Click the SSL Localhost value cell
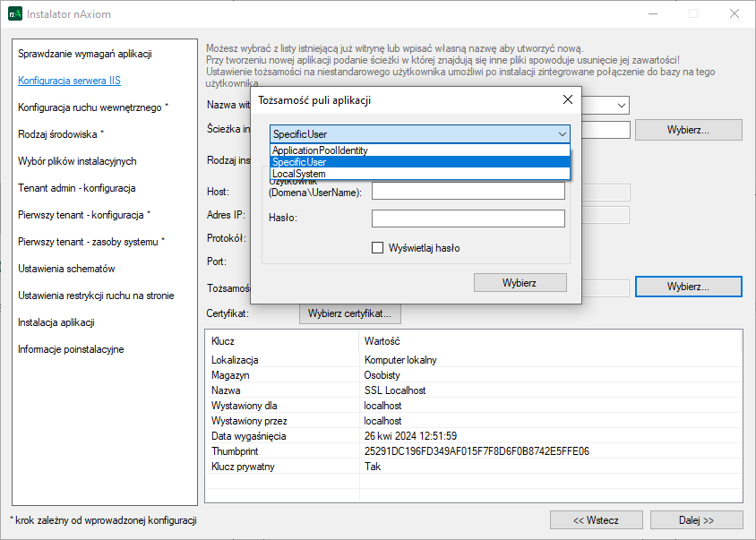This screenshot has height=540, width=756. point(395,390)
